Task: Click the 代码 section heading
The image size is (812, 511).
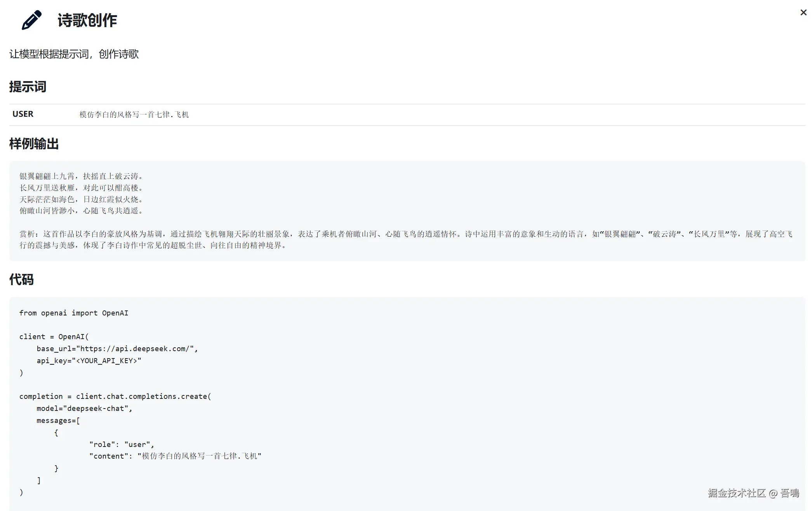Action: pyautogui.click(x=21, y=279)
